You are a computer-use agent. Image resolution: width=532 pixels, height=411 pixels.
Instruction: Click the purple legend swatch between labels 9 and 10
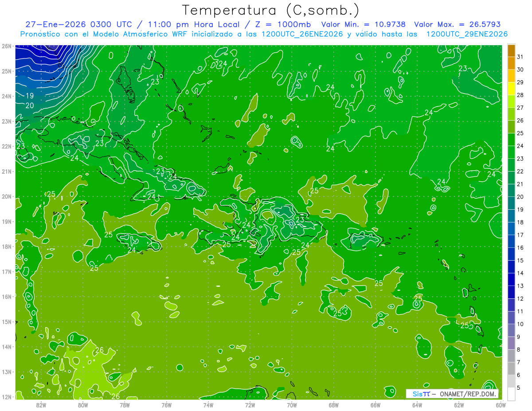click(511, 330)
